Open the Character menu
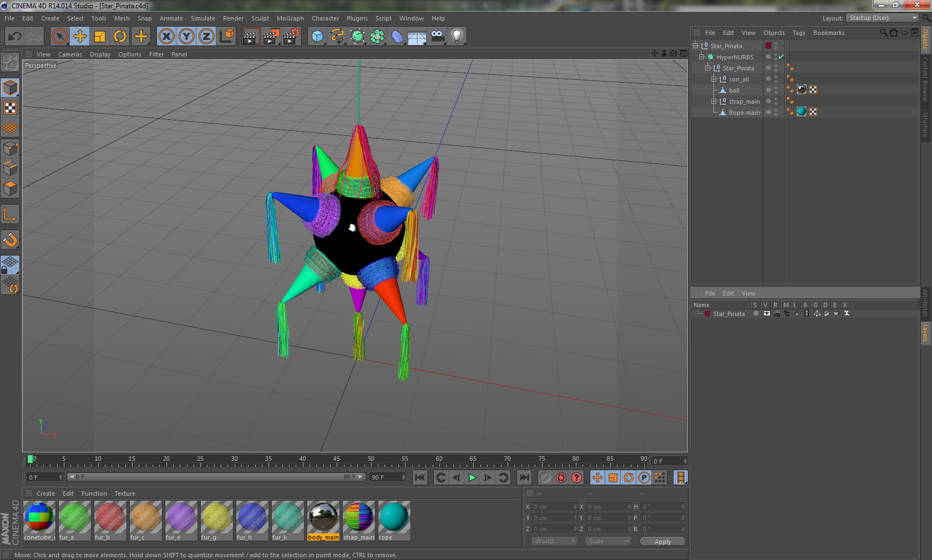Image resolution: width=932 pixels, height=560 pixels. [x=325, y=18]
